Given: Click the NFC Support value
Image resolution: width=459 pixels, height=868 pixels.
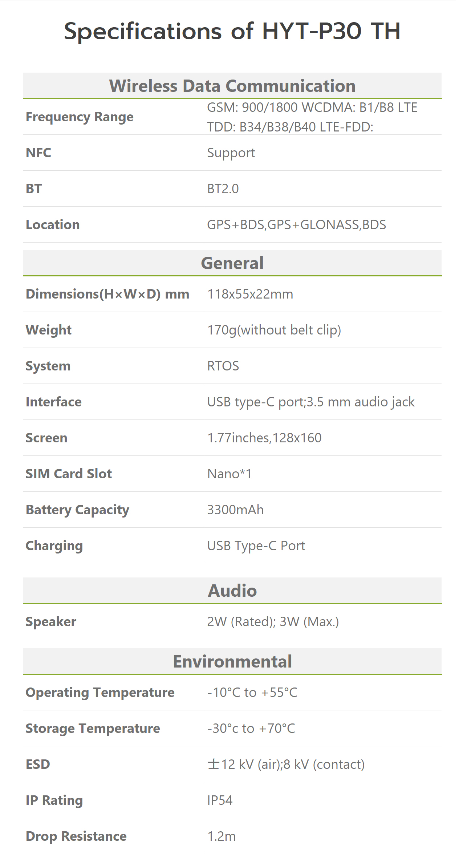Looking at the screenshot, I should (x=231, y=153).
